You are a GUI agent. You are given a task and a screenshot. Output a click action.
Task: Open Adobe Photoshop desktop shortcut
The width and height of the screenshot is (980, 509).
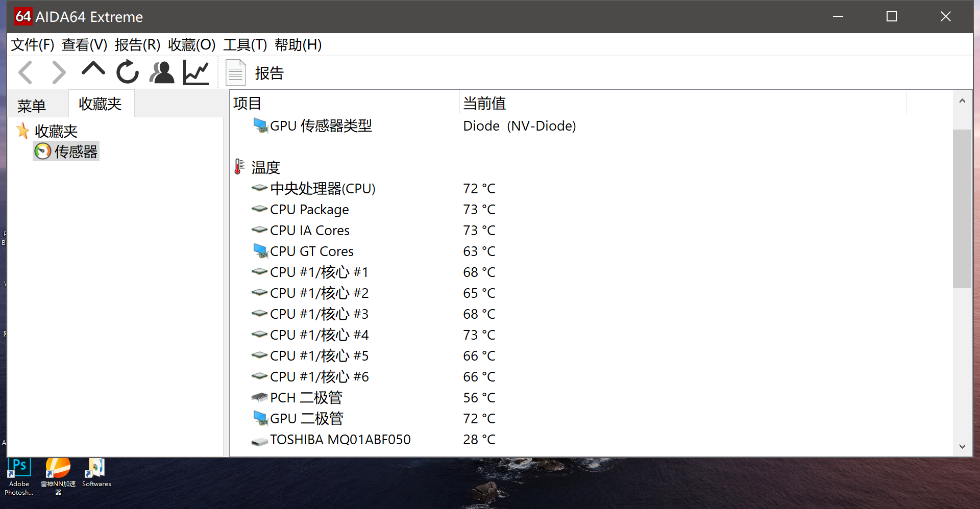coord(19,477)
